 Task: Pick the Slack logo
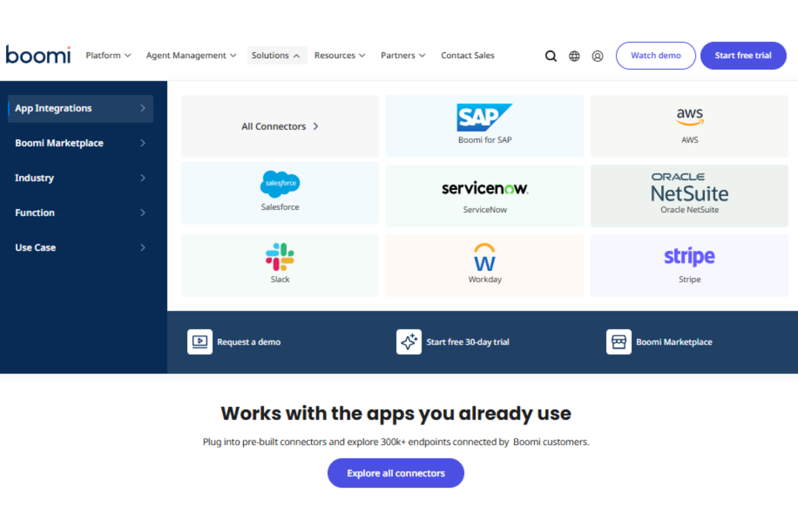point(280,257)
